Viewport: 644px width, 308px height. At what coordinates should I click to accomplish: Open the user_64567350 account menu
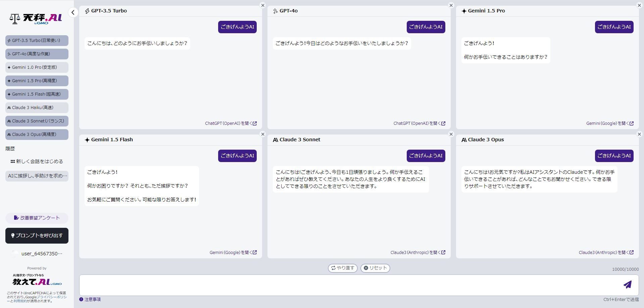point(37,254)
